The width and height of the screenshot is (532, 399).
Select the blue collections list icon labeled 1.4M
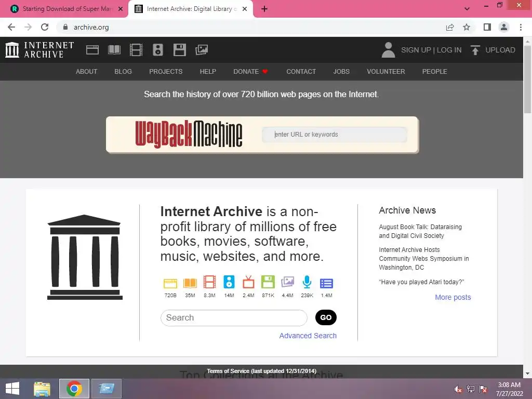(326, 283)
